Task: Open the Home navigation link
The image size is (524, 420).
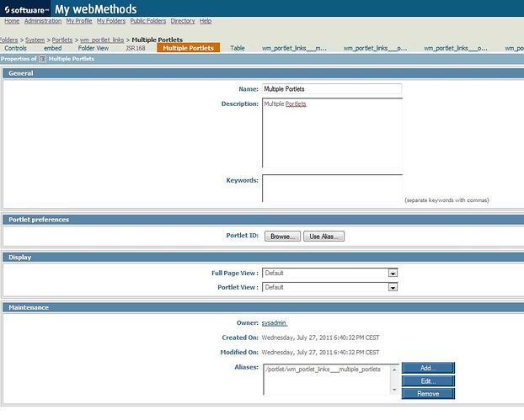Action: point(12,21)
